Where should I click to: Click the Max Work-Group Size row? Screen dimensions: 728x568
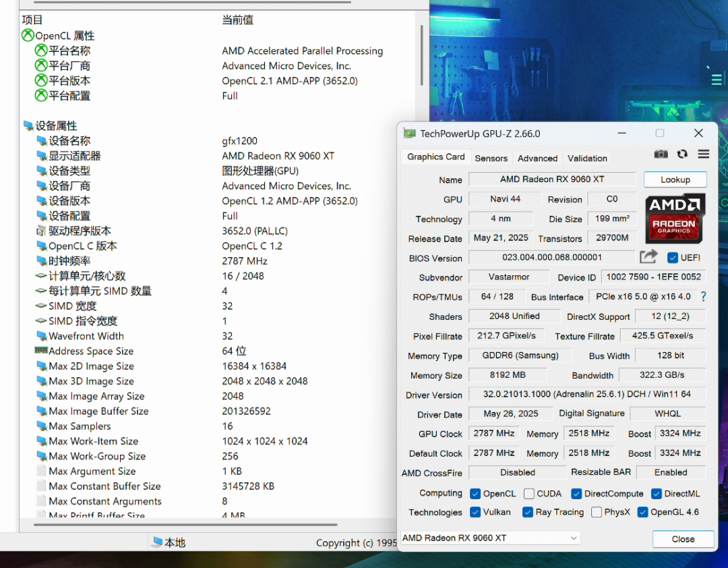pos(218,456)
